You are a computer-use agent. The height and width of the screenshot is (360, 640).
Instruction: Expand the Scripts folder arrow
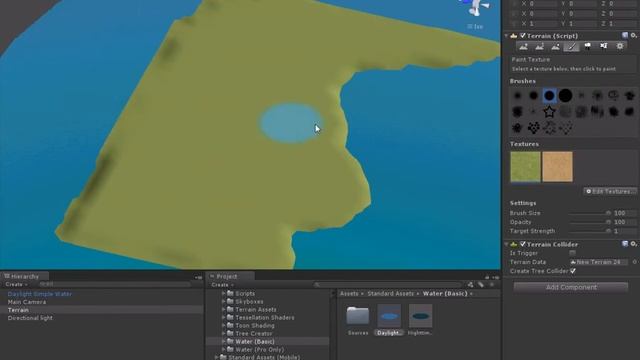point(223,293)
